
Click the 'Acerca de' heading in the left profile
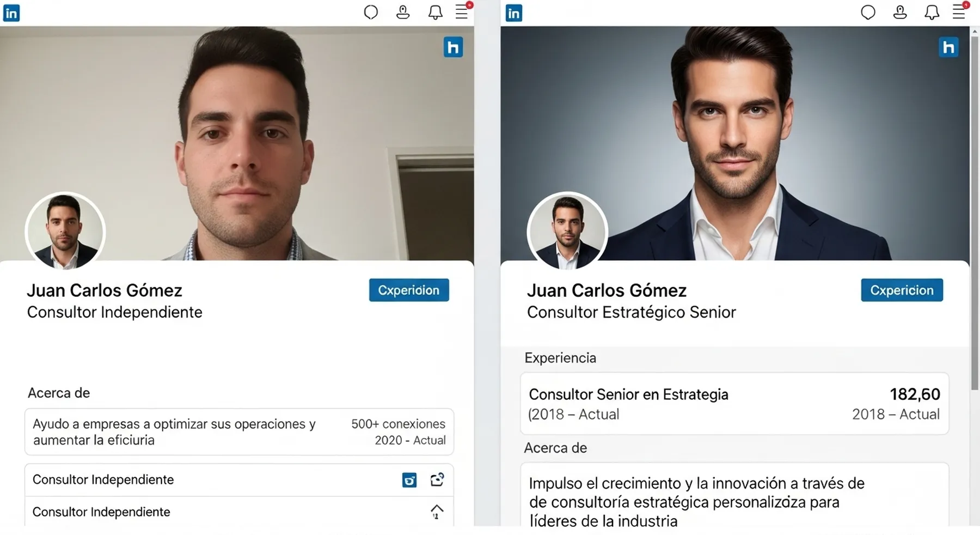point(59,393)
